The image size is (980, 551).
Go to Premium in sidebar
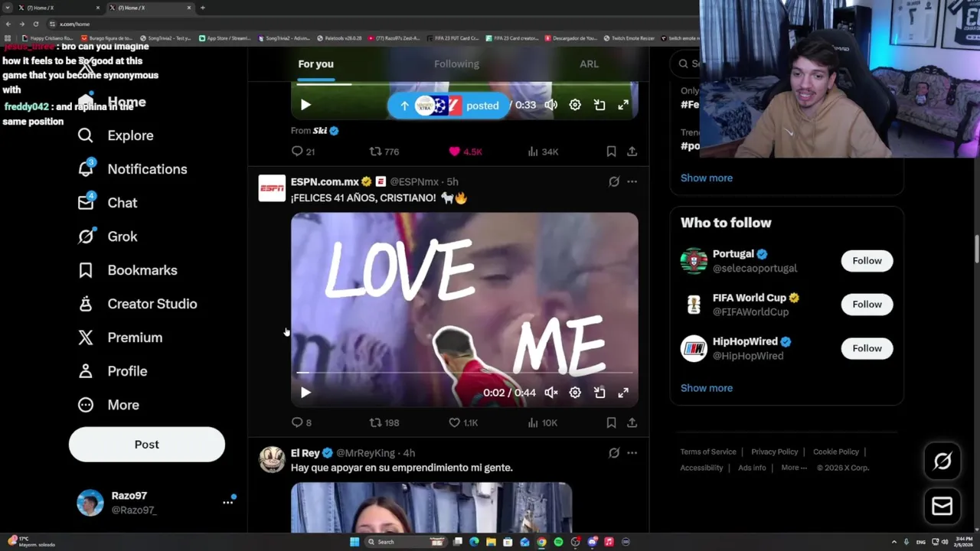pyautogui.click(x=120, y=337)
